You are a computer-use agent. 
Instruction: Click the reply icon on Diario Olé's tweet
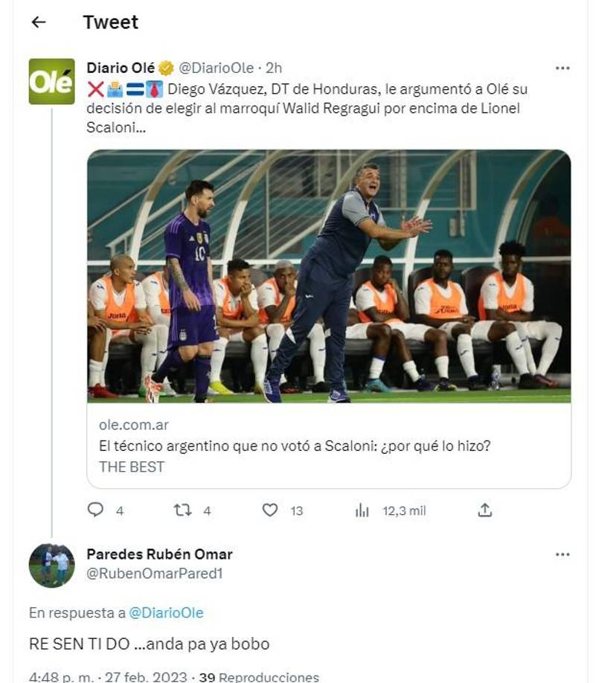[x=95, y=509]
